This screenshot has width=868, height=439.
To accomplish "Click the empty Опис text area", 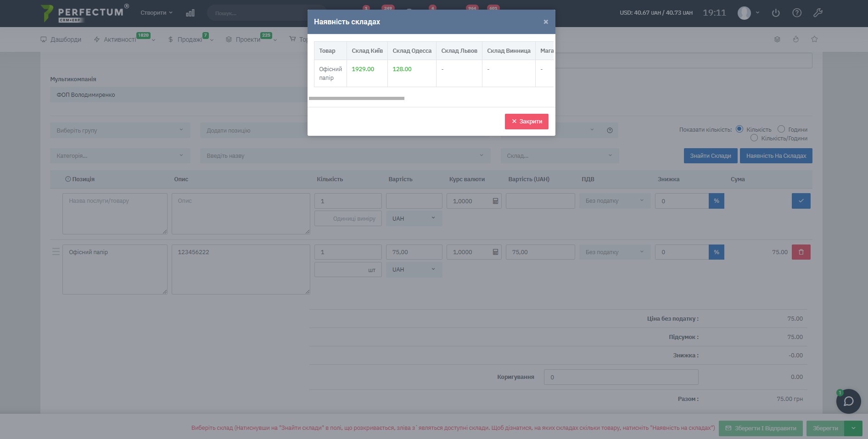I will click(x=241, y=214).
